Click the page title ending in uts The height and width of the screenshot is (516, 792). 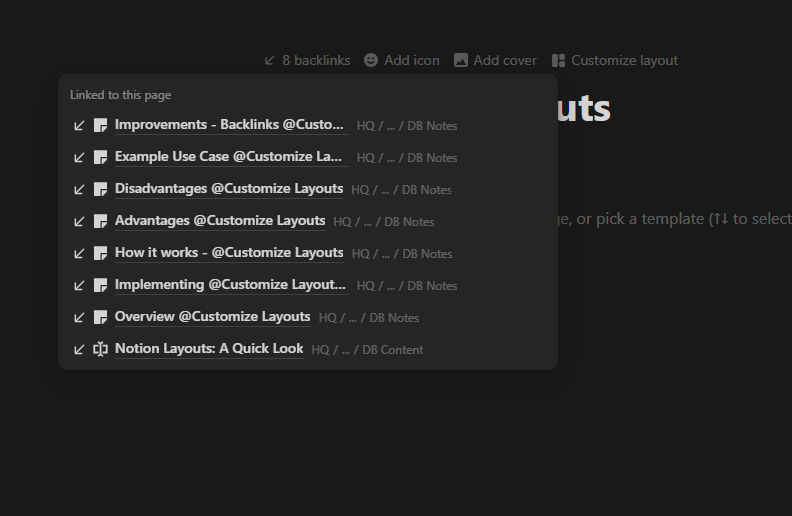584,109
